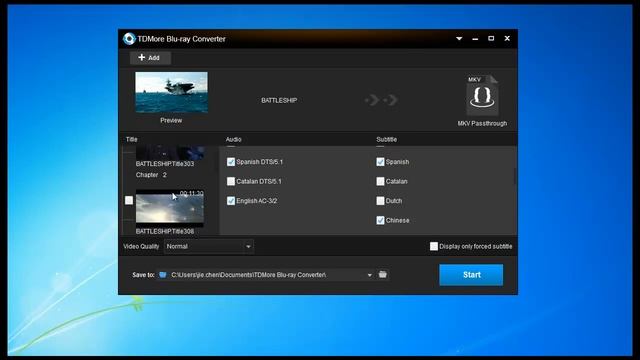Click the BATTLESHIP disc name text

coord(279,100)
